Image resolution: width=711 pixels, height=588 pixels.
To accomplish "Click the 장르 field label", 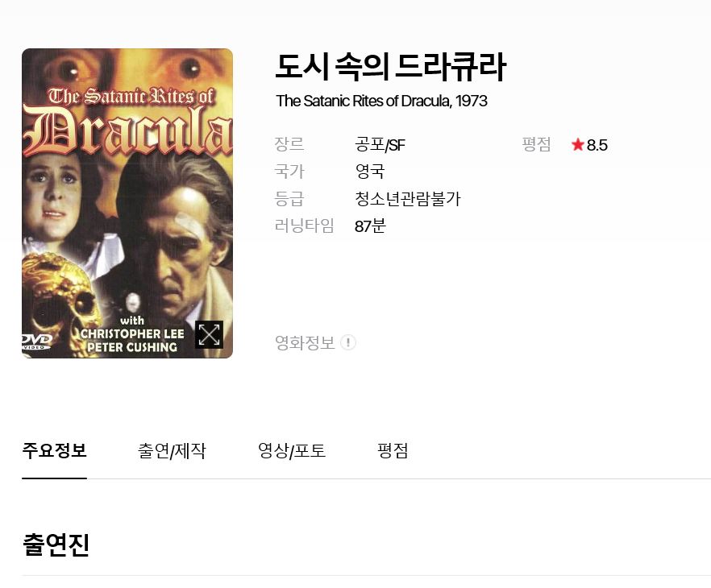I will 289,144.
